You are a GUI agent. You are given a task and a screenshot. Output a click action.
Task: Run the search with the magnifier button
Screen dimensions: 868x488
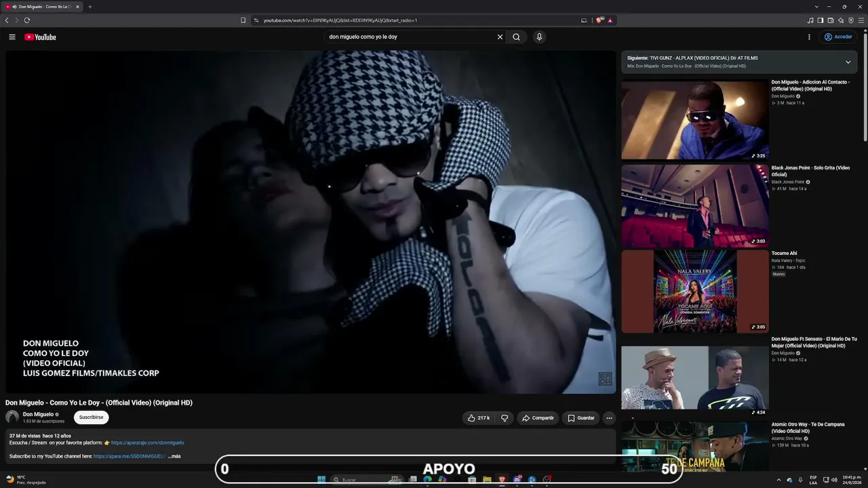tap(516, 37)
